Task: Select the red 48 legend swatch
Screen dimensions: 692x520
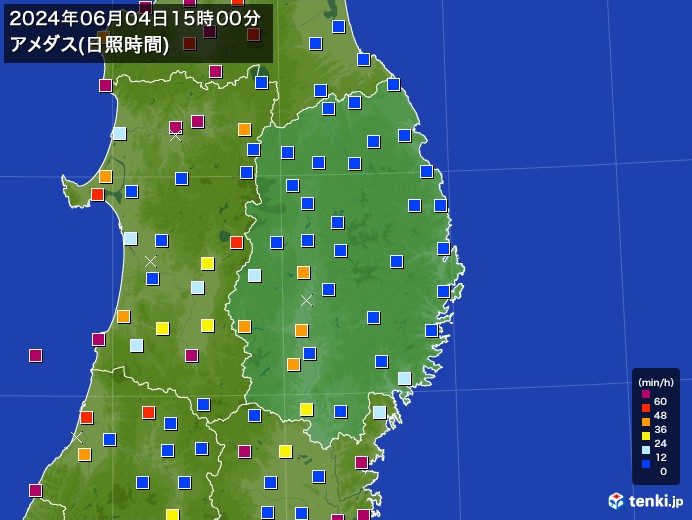Action: (x=646, y=408)
